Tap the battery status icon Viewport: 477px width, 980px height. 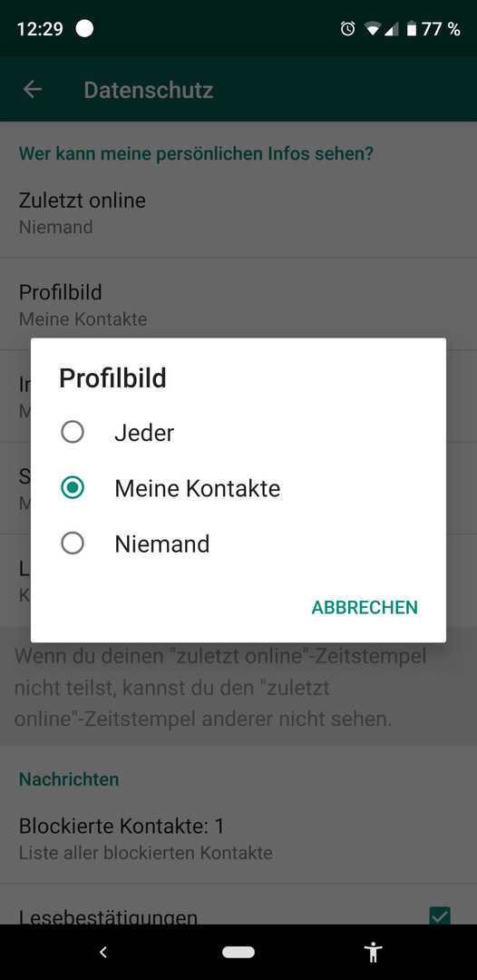point(412,29)
